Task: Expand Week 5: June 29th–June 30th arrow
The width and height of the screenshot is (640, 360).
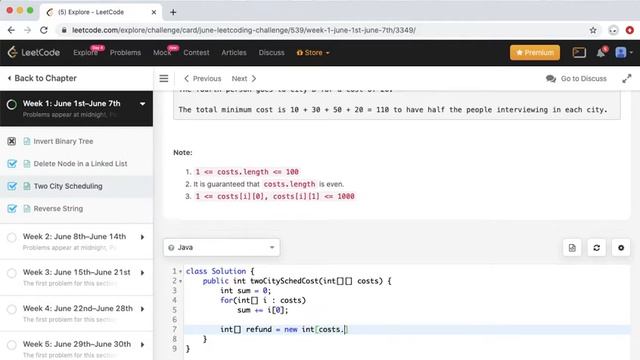Action: [x=142, y=344]
